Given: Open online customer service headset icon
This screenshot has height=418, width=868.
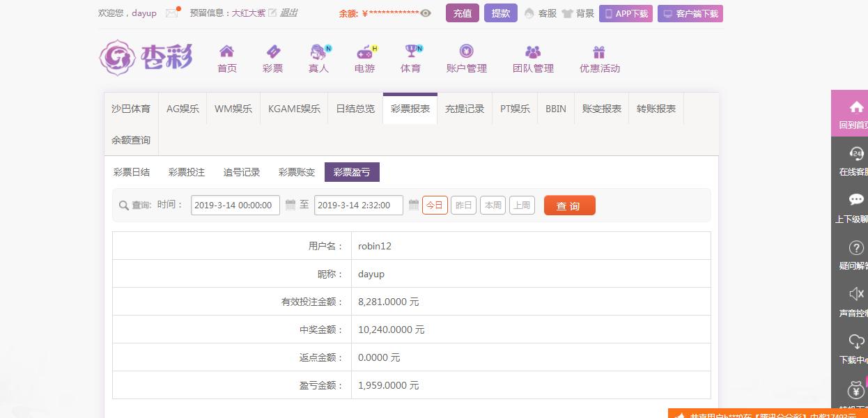Looking at the screenshot, I should 856,154.
